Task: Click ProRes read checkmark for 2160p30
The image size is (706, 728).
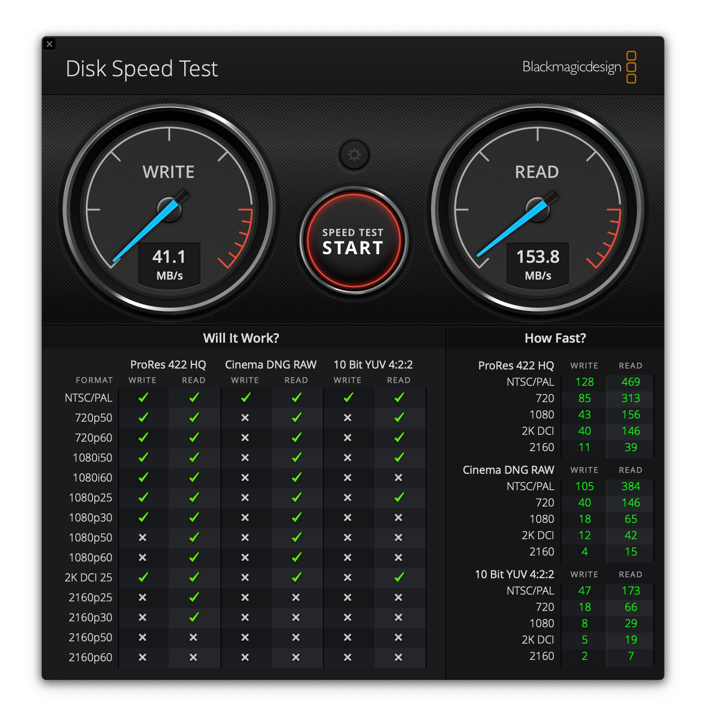Action: tap(194, 617)
